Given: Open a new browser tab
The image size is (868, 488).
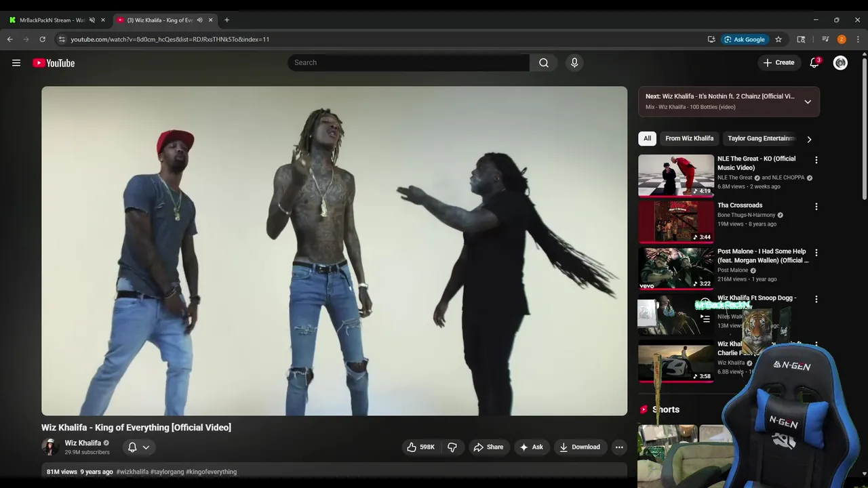Looking at the screenshot, I should click(x=226, y=20).
